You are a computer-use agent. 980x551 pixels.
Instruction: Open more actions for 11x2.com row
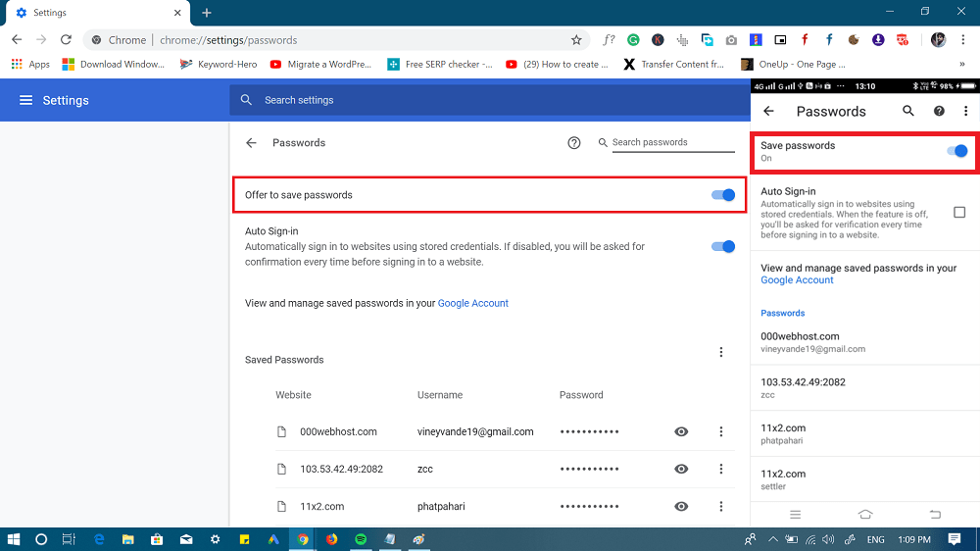pos(720,507)
